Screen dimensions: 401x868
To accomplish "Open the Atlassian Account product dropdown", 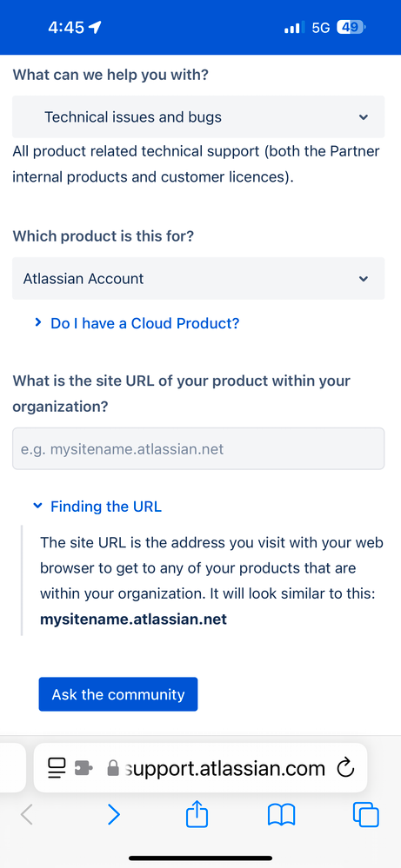I will 198,278.
